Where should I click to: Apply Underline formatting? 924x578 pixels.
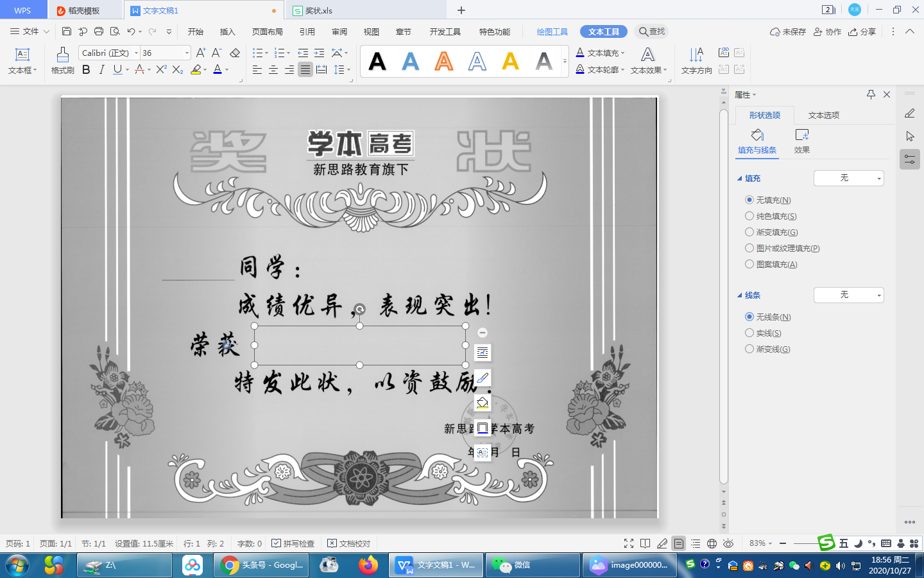tap(117, 69)
